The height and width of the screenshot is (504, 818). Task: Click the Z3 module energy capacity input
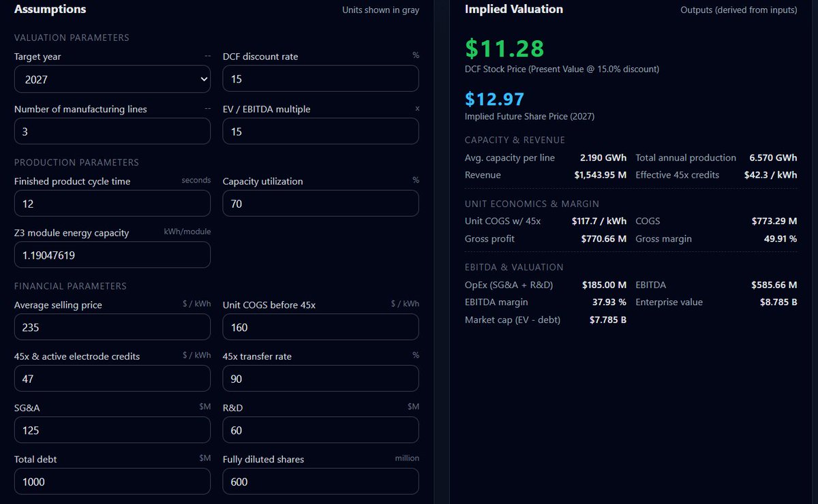point(112,255)
